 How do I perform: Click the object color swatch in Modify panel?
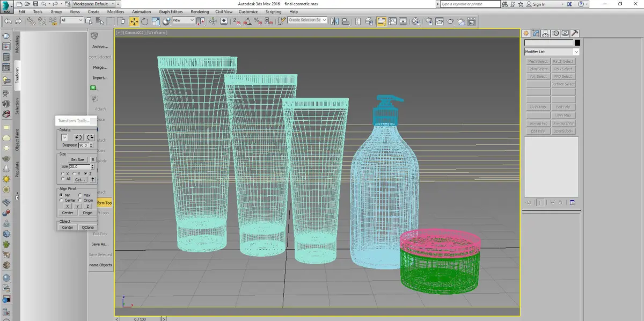(577, 43)
